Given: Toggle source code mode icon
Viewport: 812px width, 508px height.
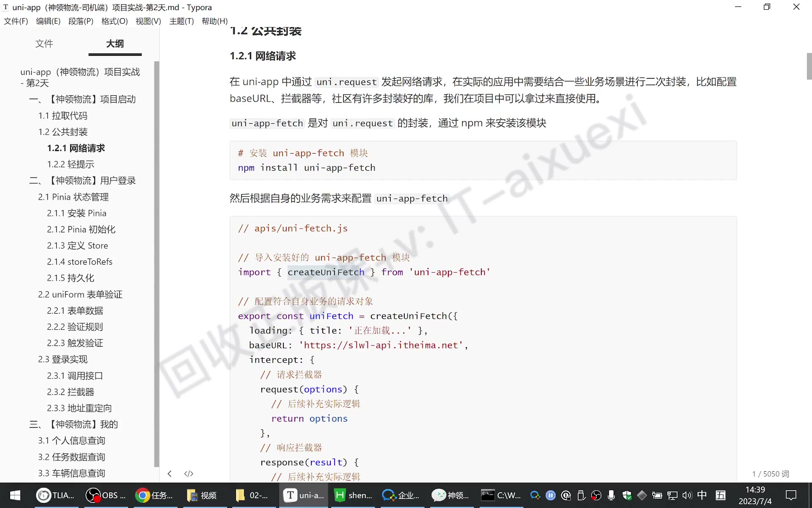Looking at the screenshot, I should [x=189, y=474].
